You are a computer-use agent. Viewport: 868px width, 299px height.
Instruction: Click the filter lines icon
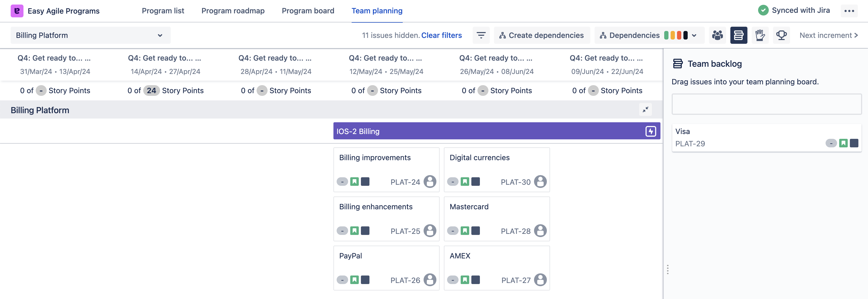tap(481, 36)
